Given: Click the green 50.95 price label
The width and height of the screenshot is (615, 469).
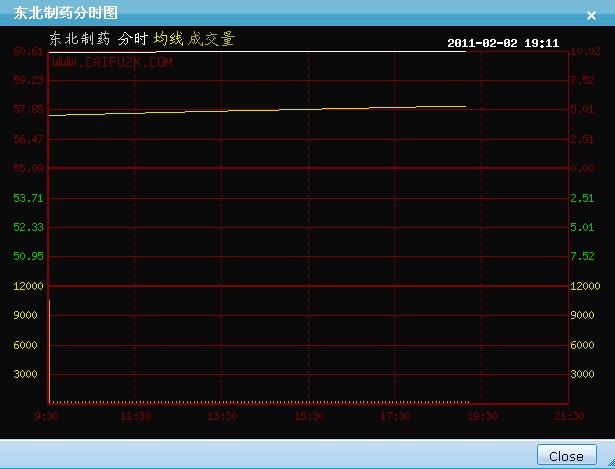Looking at the screenshot, I should (x=28, y=256).
